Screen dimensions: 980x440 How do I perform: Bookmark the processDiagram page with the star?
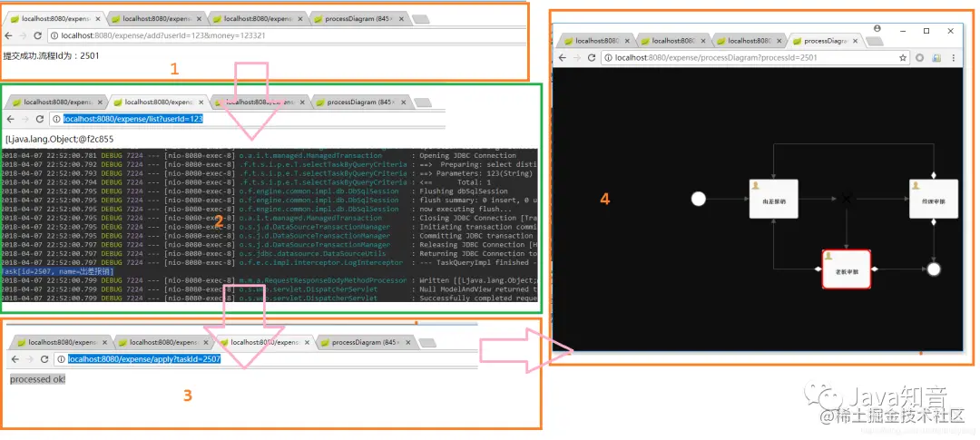click(x=903, y=57)
